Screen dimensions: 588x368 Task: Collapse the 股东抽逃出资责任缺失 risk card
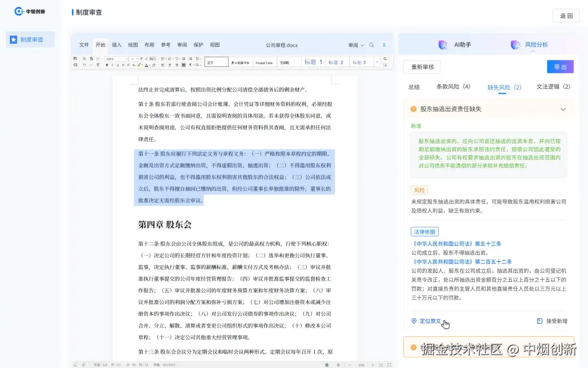[x=563, y=109]
